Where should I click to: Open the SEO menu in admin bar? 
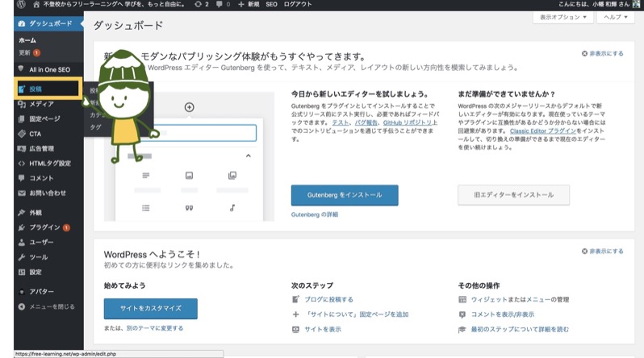271,4
